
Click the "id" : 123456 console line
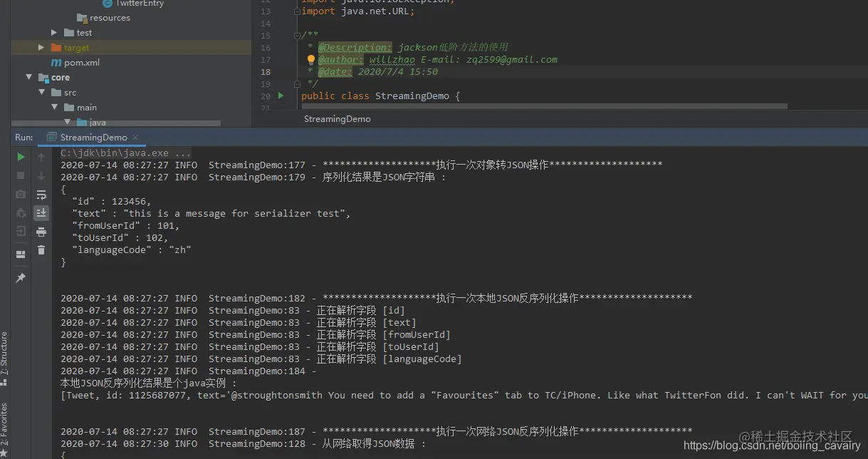pyautogui.click(x=112, y=201)
